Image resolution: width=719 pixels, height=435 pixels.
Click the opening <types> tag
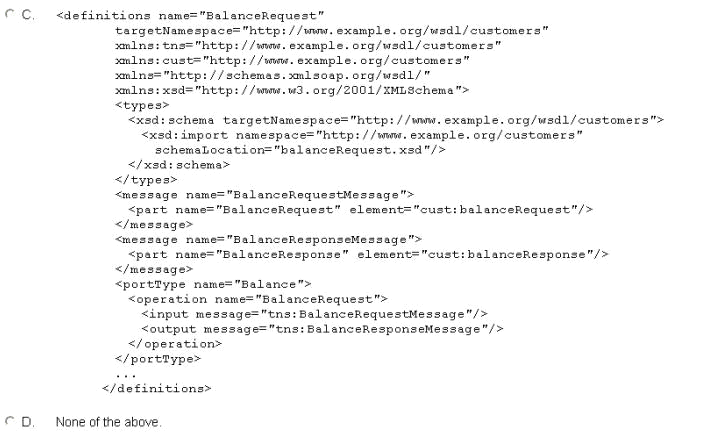142,105
